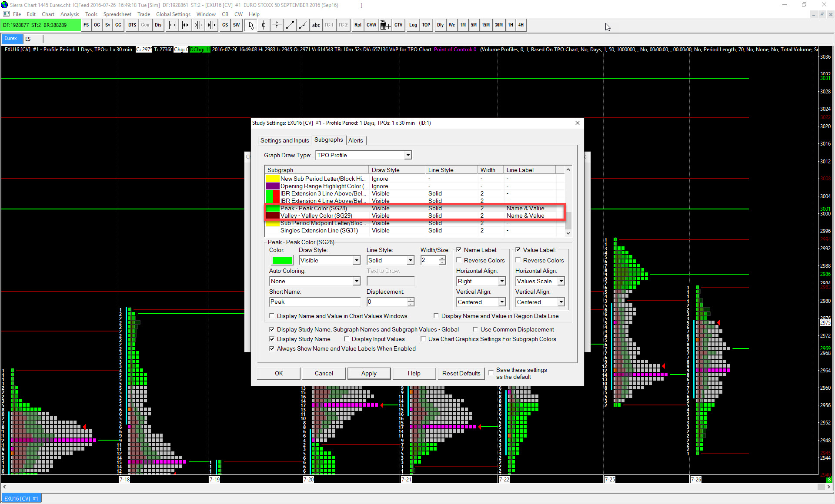Click the bar spacing expand icon
The width and height of the screenshot is (835, 504).
point(173,25)
